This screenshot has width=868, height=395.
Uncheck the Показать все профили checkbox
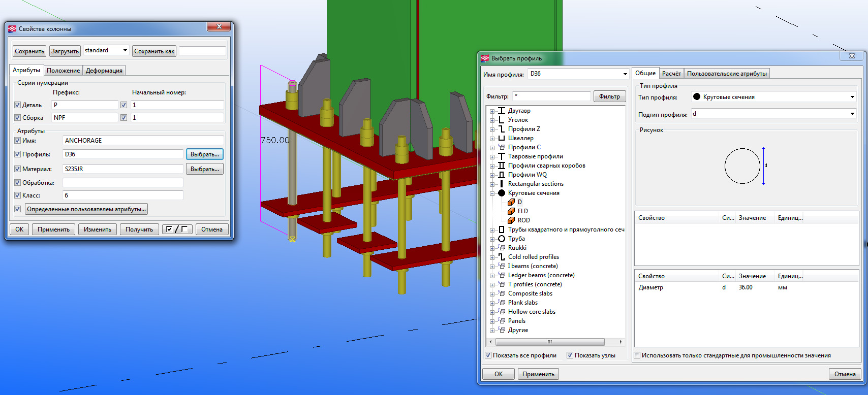(x=488, y=355)
